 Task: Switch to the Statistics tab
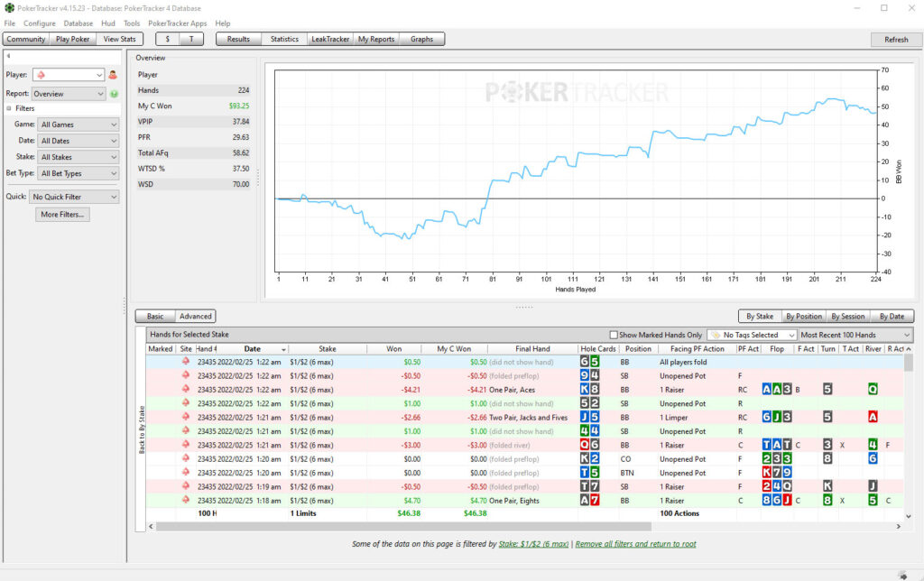[284, 39]
